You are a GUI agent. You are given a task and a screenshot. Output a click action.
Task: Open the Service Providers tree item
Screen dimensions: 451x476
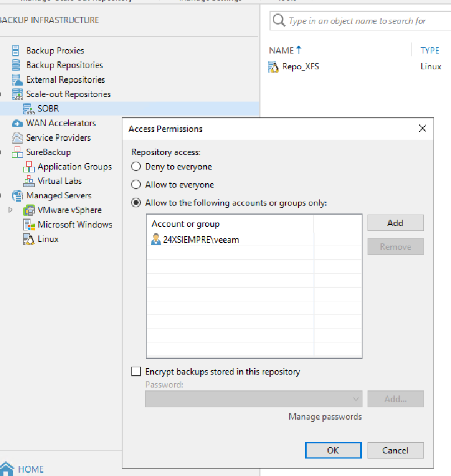pos(59,138)
